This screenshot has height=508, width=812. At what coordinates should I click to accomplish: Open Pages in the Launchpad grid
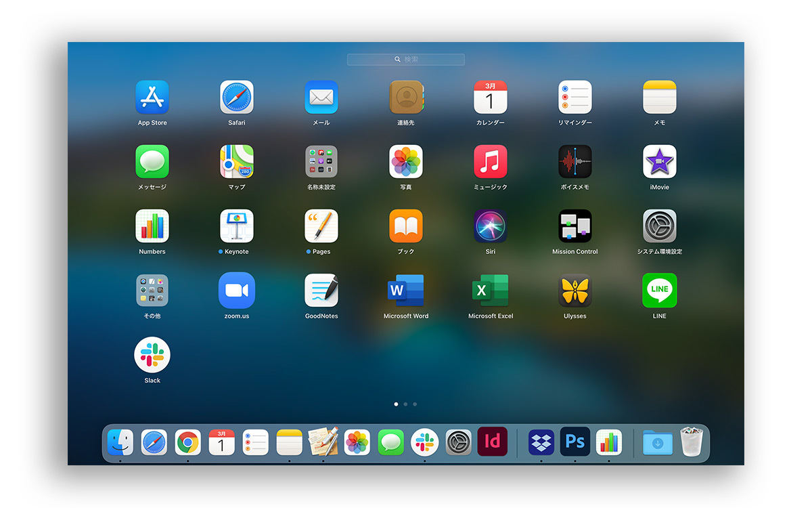point(321,226)
